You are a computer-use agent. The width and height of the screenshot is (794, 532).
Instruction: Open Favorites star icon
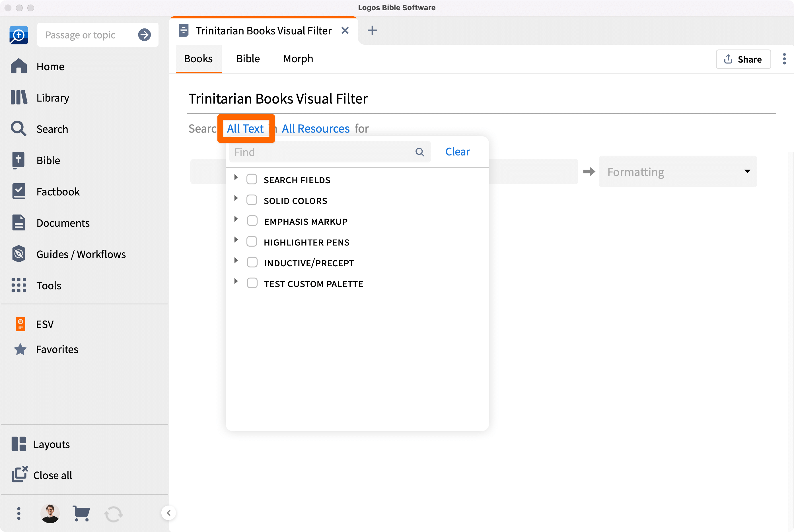(20, 349)
